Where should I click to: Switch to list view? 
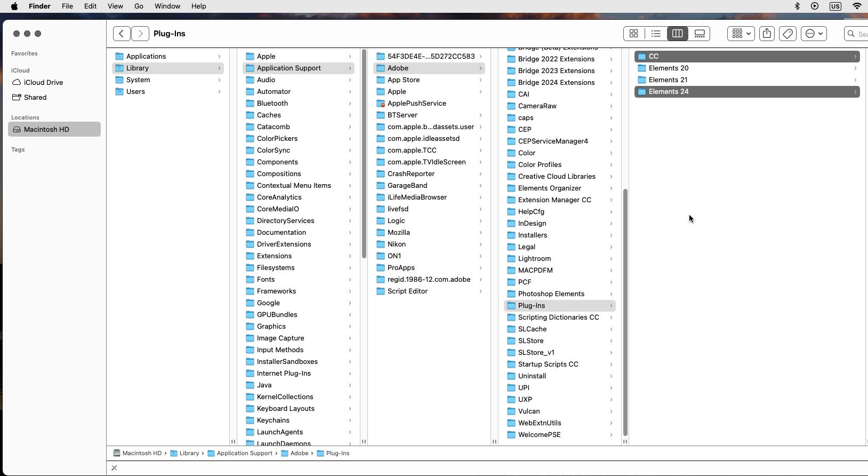pyautogui.click(x=656, y=34)
